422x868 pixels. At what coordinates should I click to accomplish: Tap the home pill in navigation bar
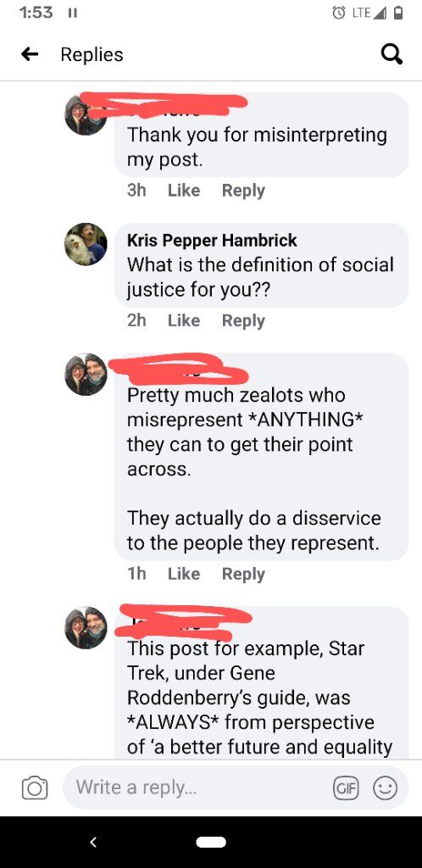pos(211,842)
